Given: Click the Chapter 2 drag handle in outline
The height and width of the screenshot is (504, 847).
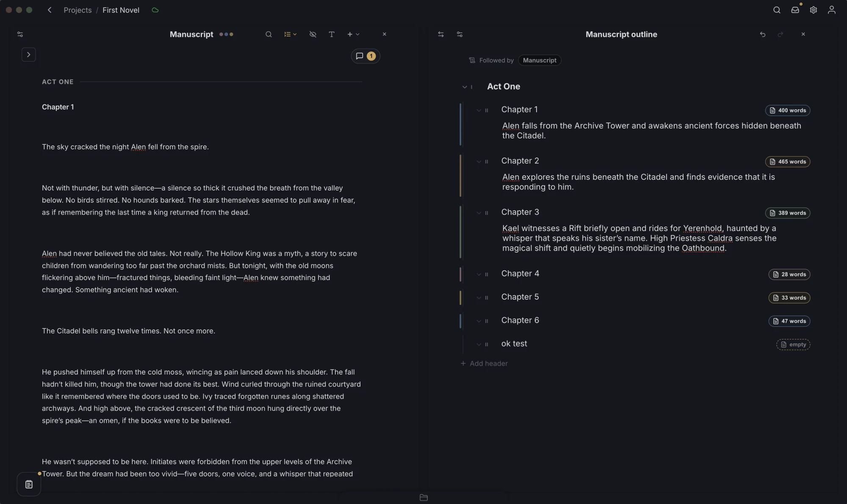Looking at the screenshot, I should (x=487, y=162).
